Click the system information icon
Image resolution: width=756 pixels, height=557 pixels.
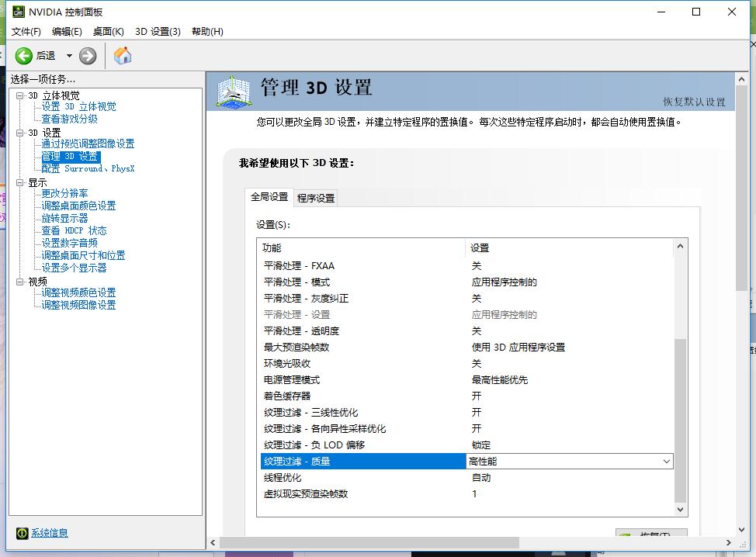click(23, 533)
